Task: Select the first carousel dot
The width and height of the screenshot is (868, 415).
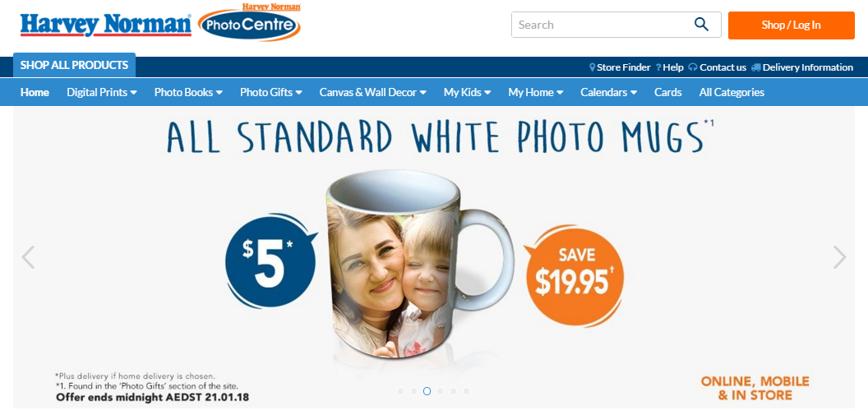Action: click(401, 391)
